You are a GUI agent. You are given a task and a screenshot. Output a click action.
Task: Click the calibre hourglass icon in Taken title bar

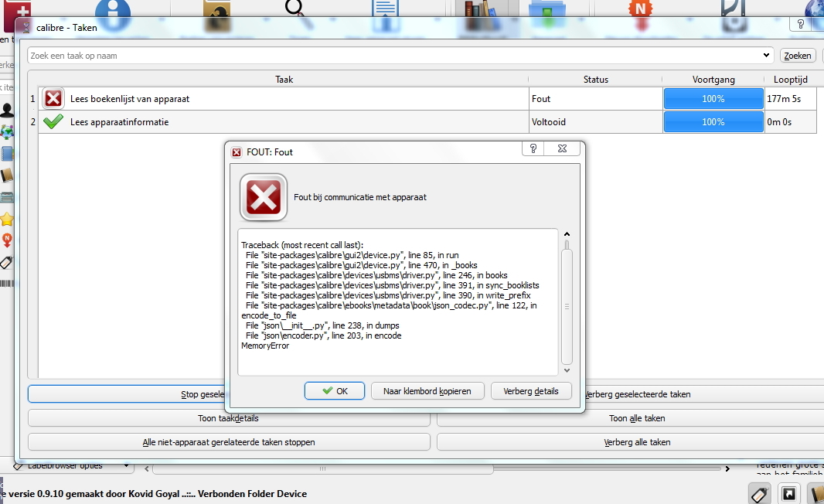pos(26,27)
